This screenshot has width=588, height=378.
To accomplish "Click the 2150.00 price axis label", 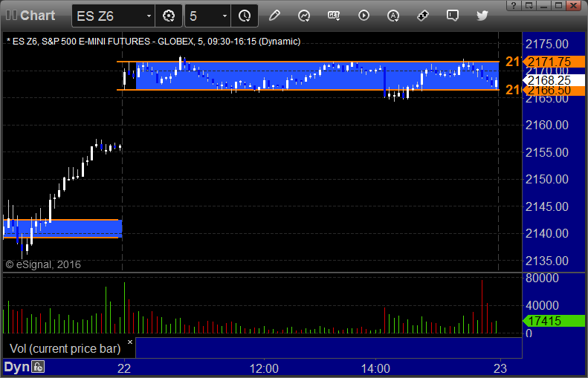I will click(547, 179).
